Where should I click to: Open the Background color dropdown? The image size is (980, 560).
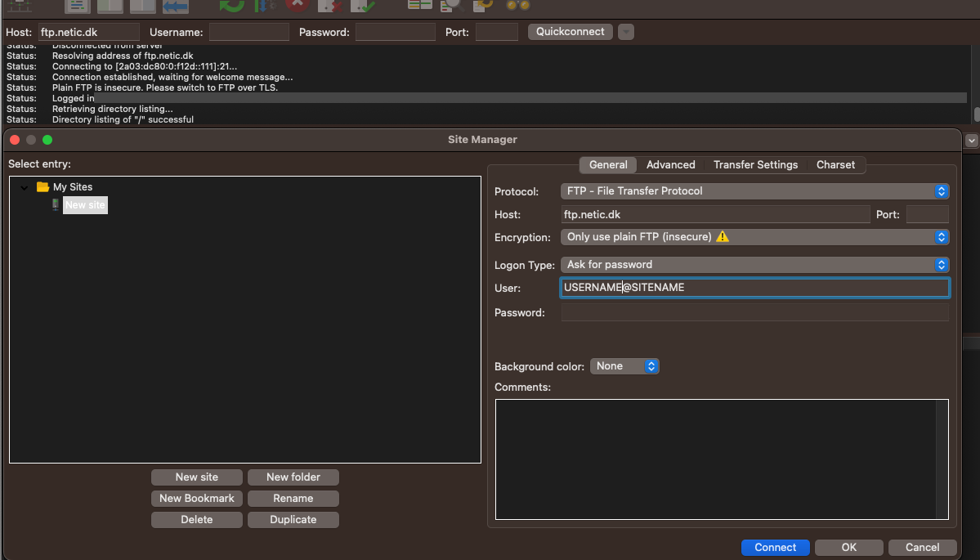pos(624,366)
